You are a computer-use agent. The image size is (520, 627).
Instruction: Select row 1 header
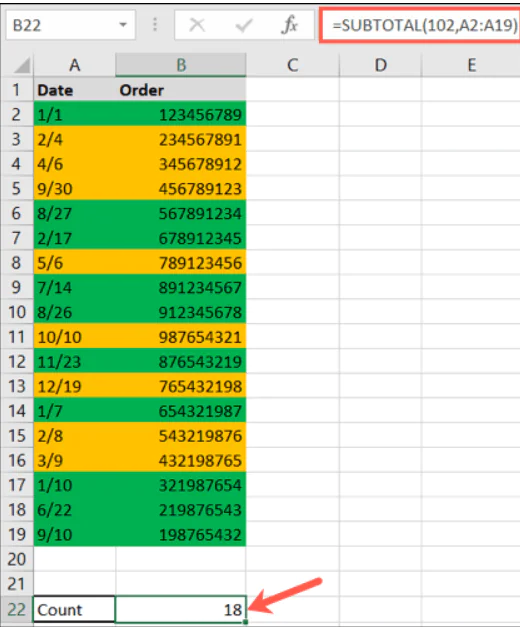click(x=17, y=89)
